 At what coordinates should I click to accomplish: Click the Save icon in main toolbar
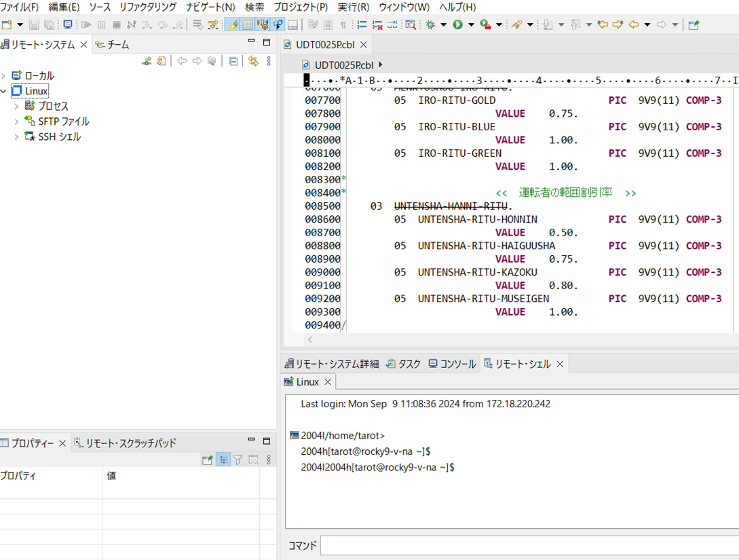click(34, 24)
